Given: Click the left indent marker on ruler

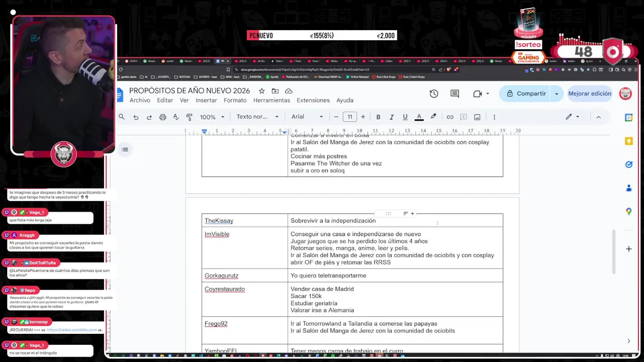Looking at the screenshot, I should (204, 131).
